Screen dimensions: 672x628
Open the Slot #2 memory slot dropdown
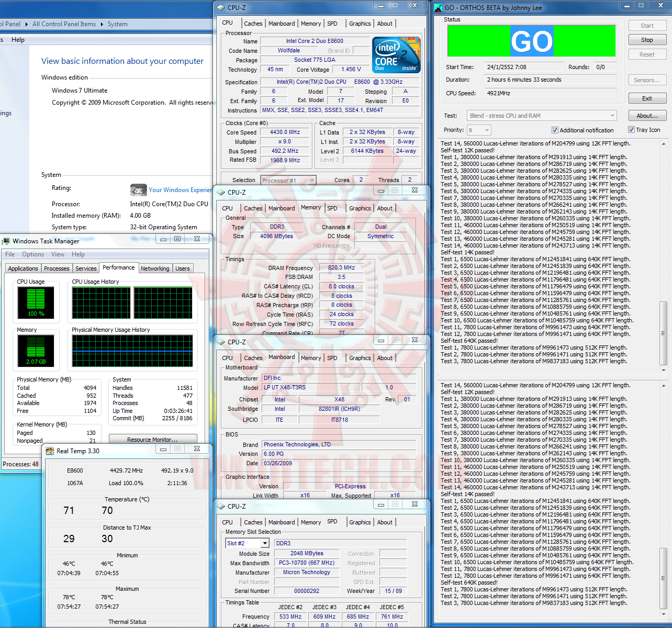tap(247, 543)
